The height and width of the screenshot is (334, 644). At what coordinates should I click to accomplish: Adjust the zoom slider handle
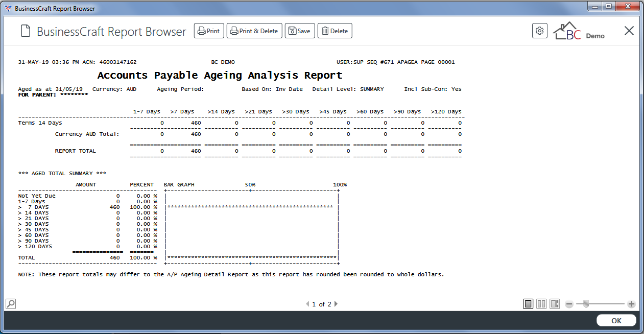pos(586,304)
